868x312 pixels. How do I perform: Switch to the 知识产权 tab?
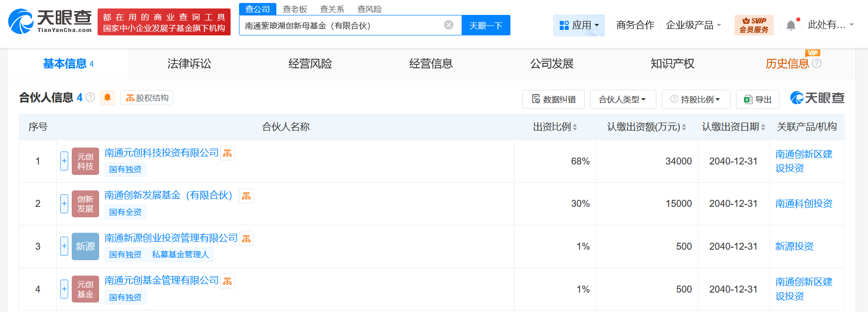pyautogui.click(x=672, y=64)
